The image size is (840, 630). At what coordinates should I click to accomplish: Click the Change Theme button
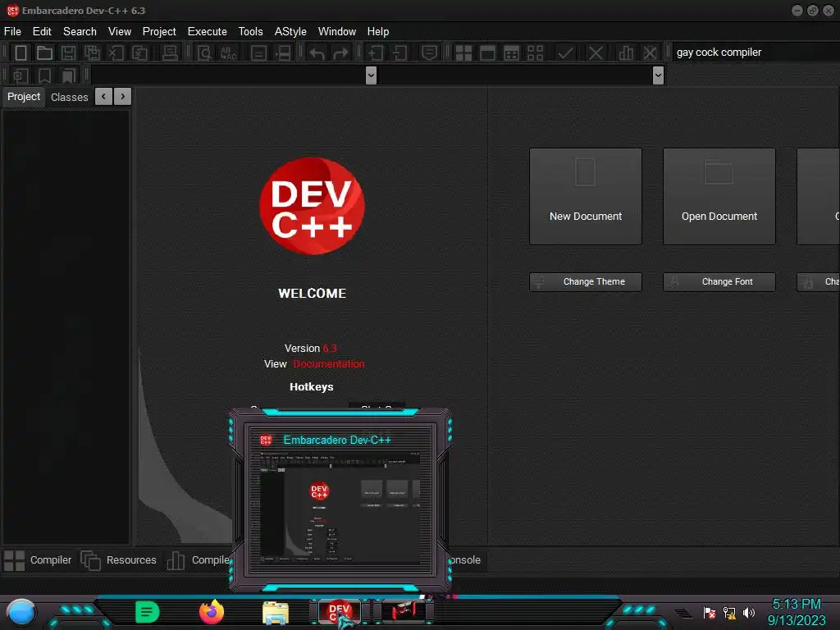tap(586, 282)
